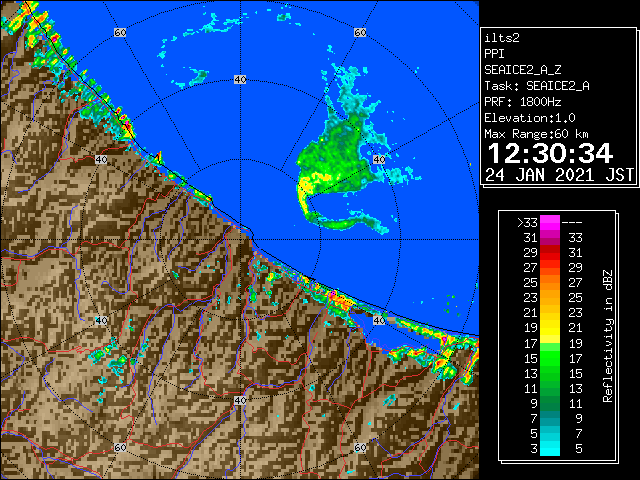The image size is (640, 480).
Task: Select the '---' legend label
Action: click(572, 223)
